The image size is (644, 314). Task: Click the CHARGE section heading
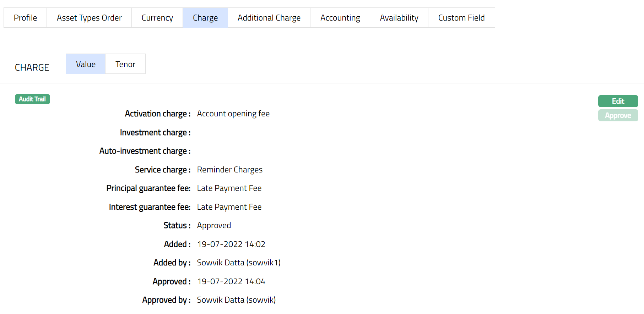(x=32, y=67)
